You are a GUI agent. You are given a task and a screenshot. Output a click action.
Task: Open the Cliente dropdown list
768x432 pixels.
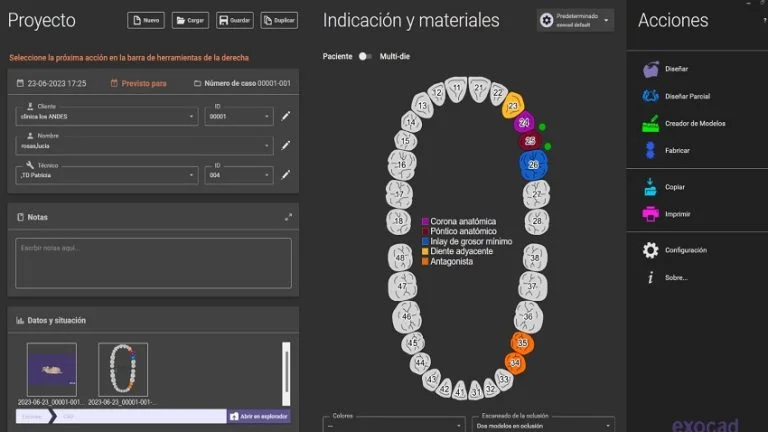coord(192,116)
